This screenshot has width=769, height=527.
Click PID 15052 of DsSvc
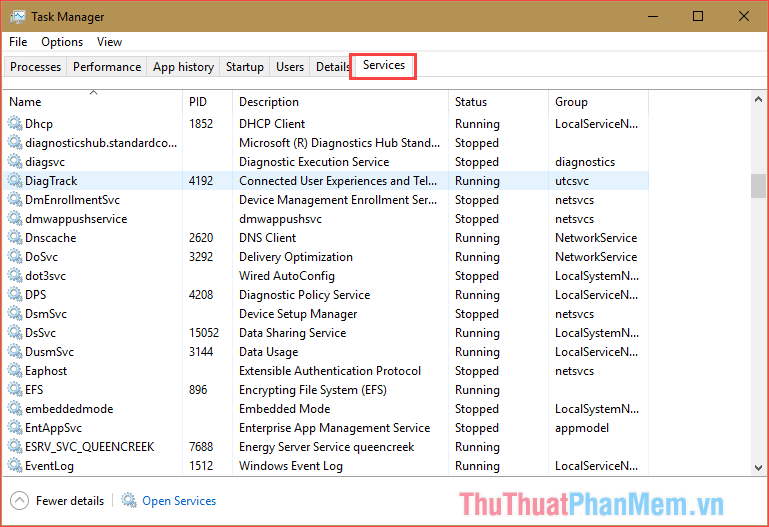[x=204, y=333]
